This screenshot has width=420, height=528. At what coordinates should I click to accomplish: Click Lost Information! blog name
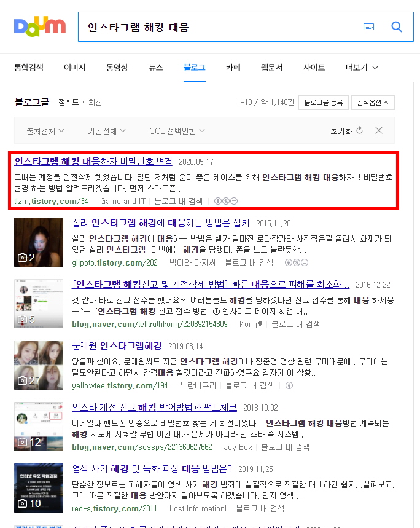[x=198, y=509]
